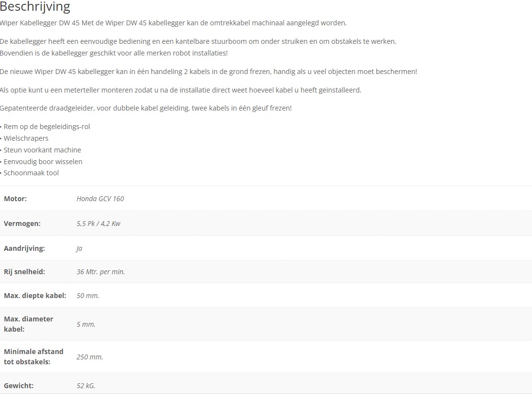Click the Gewicht label
Screen dimensions: 532x394
point(18,386)
